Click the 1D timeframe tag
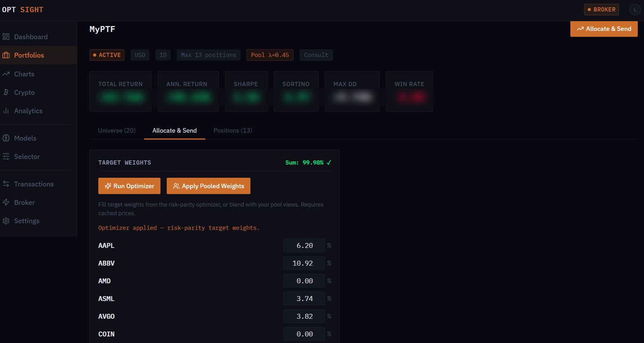This screenshot has width=644, height=343. coord(163,55)
